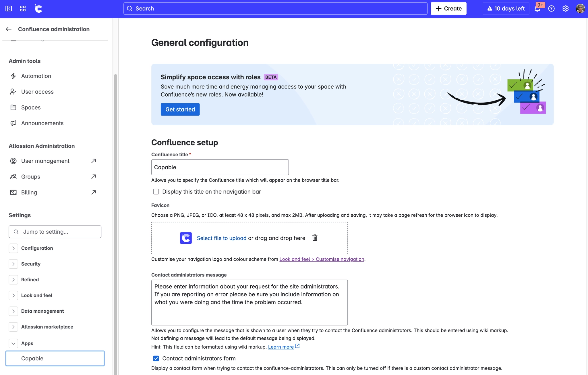Open the Billing external link
The image size is (588, 375).
click(x=93, y=192)
